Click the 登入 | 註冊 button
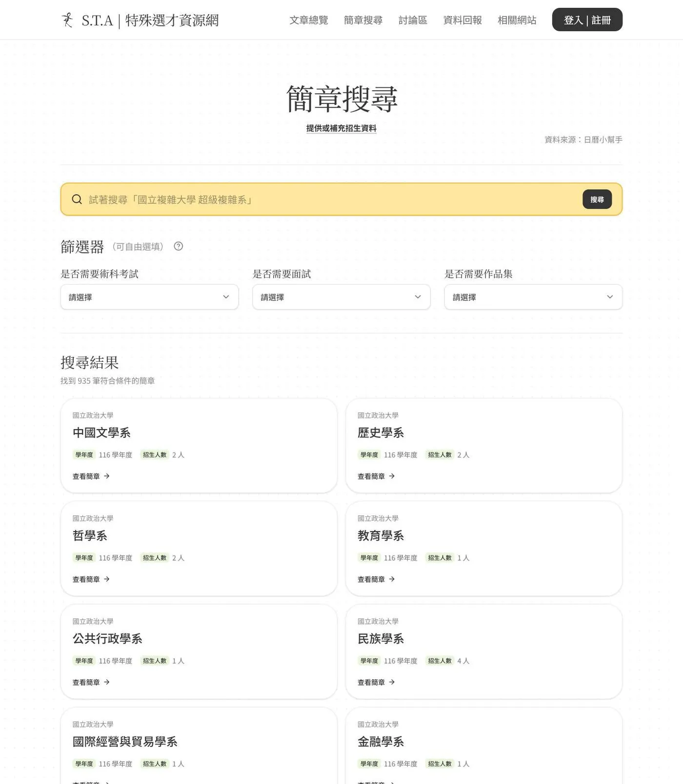The height and width of the screenshot is (784, 683). 587,20
